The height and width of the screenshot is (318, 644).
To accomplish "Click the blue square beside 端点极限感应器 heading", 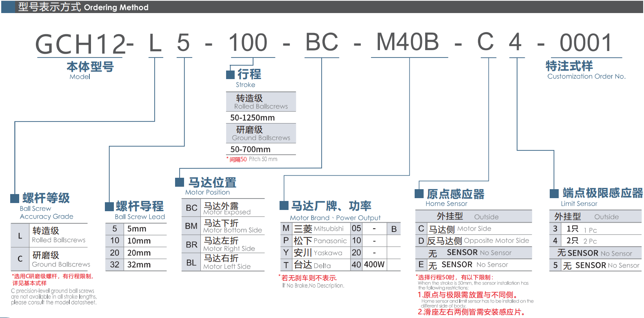I will 554,193.
